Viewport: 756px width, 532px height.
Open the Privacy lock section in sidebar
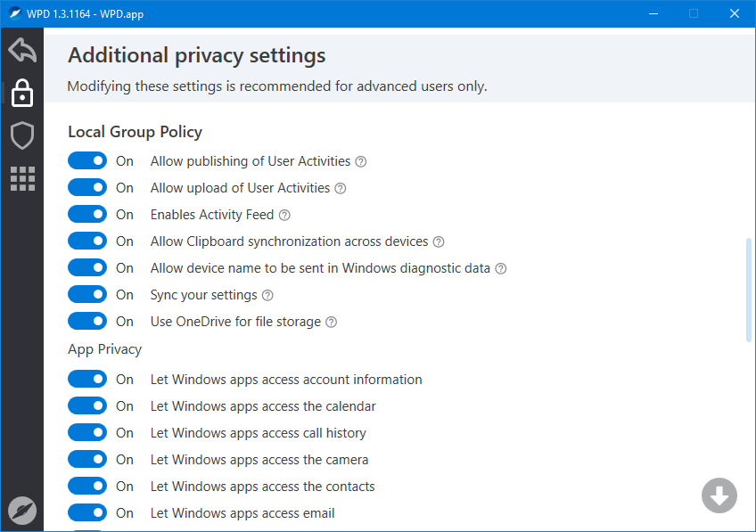coord(22,93)
